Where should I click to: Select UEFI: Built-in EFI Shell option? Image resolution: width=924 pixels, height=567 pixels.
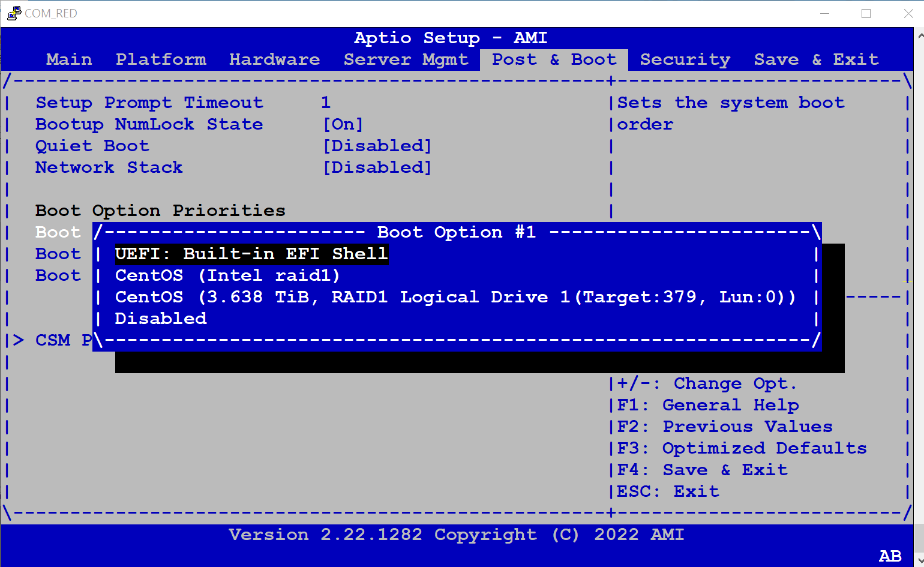251,254
